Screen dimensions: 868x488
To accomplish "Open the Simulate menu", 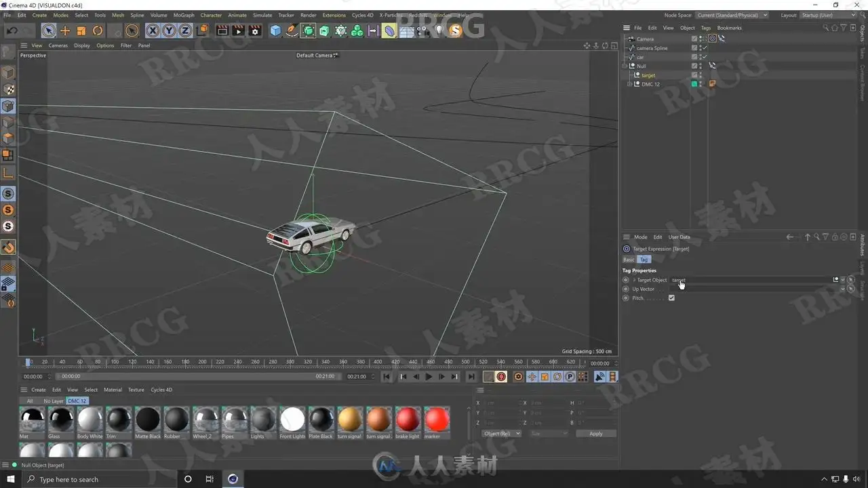I will 262,15.
